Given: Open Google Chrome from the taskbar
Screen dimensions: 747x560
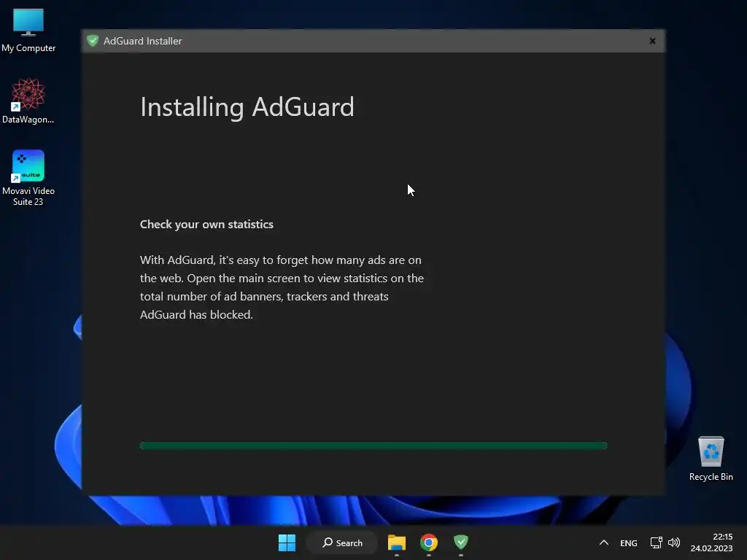Looking at the screenshot, I should 429,542.
